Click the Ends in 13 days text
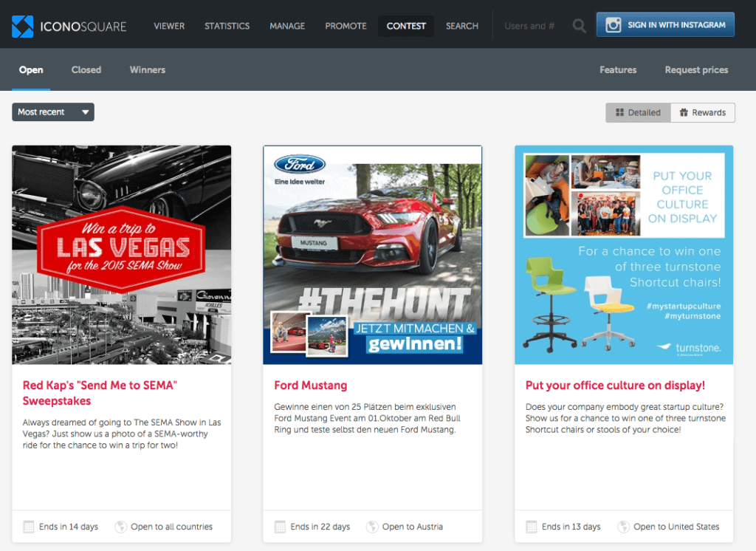The height and width of the screenshot is (551, 756). [571, 527]
